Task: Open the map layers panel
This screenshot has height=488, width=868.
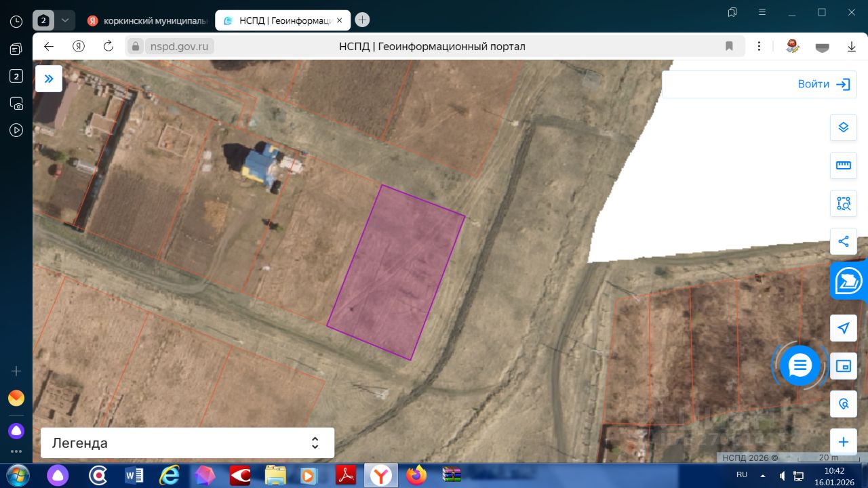Action: pyautogui.click(x=844, y=127)
